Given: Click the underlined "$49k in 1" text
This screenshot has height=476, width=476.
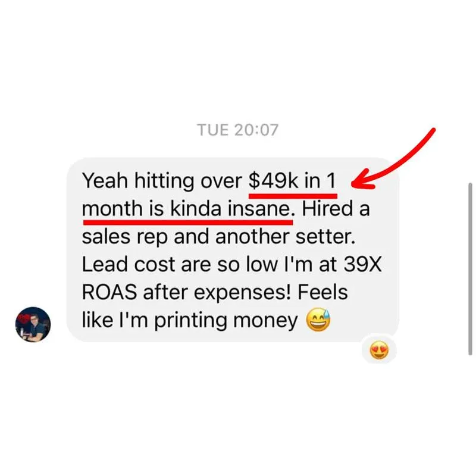Looking at the screenshot, I should [x=292, y=181].
